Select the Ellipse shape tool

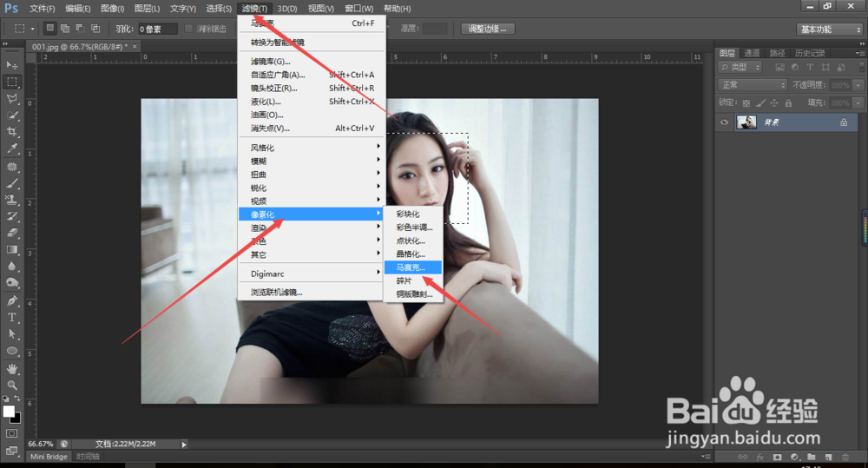click(x=11, y=351)
